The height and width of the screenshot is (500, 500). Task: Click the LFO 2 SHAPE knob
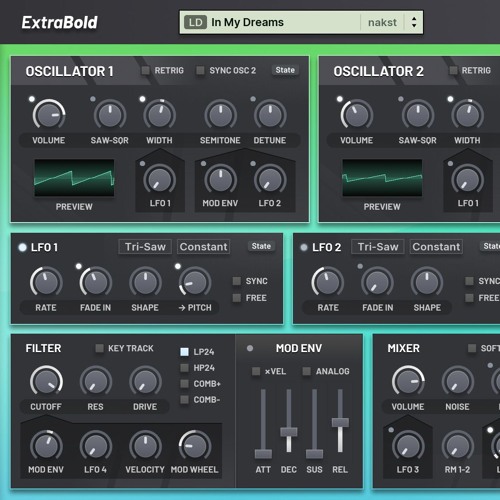coord(427,282)
